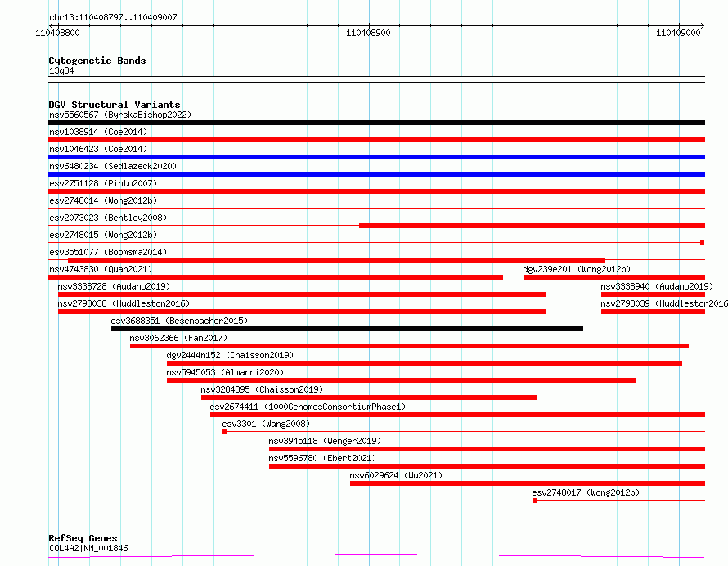Open esv3301 (Wang2008) label
728x566 pixels.
pyautogui.click(x=266, y=424)
